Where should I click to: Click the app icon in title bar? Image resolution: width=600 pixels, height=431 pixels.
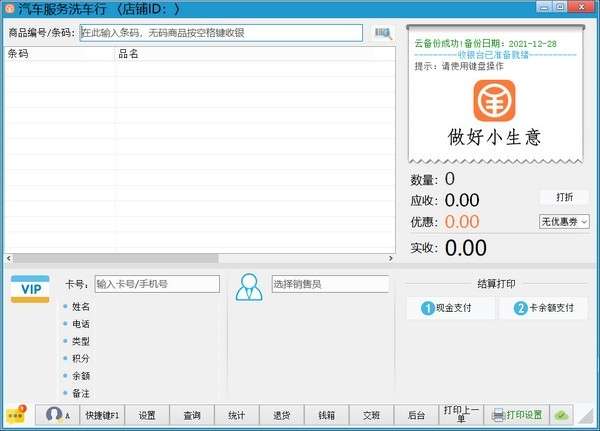pyautogui.click(x=10, y=8)
